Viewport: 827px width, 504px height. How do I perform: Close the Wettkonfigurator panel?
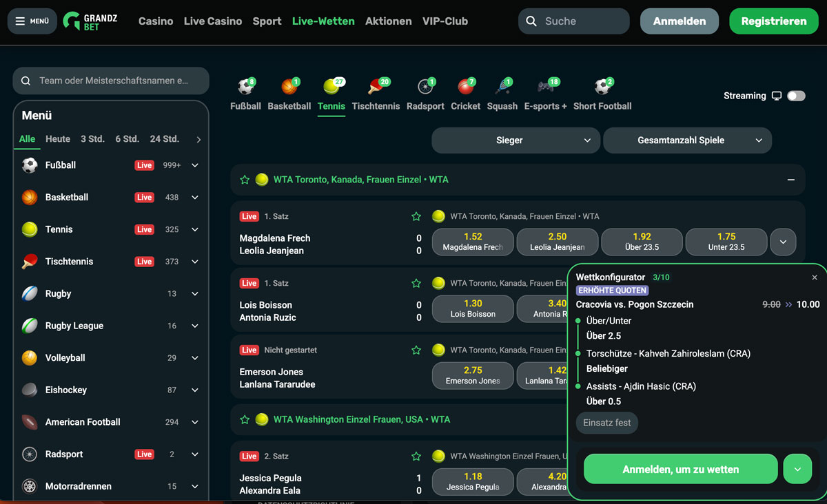pyautogui.click(x=815, y=277)
